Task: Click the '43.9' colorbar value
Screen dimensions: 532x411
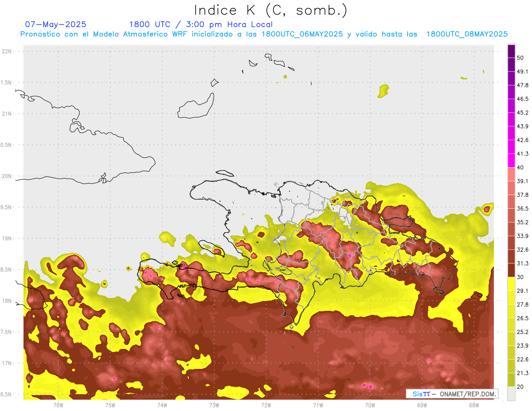Action: pyautogui.click(x=523, y=126)
